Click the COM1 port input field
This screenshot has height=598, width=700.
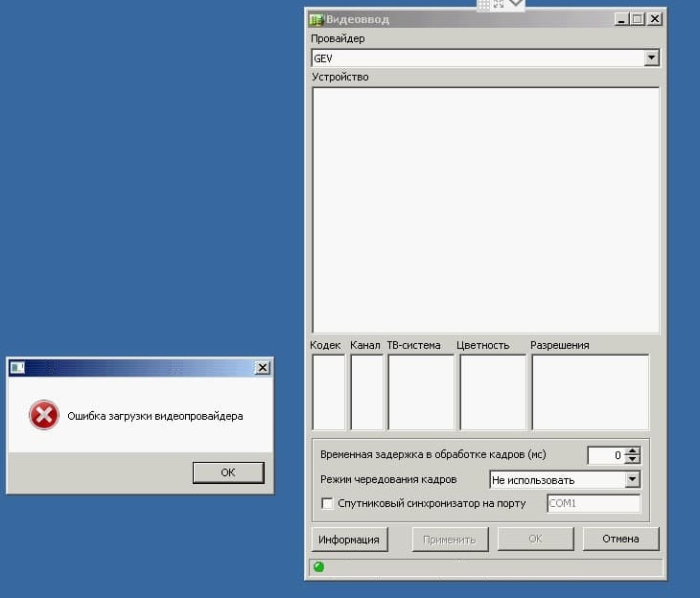(593, 503)
